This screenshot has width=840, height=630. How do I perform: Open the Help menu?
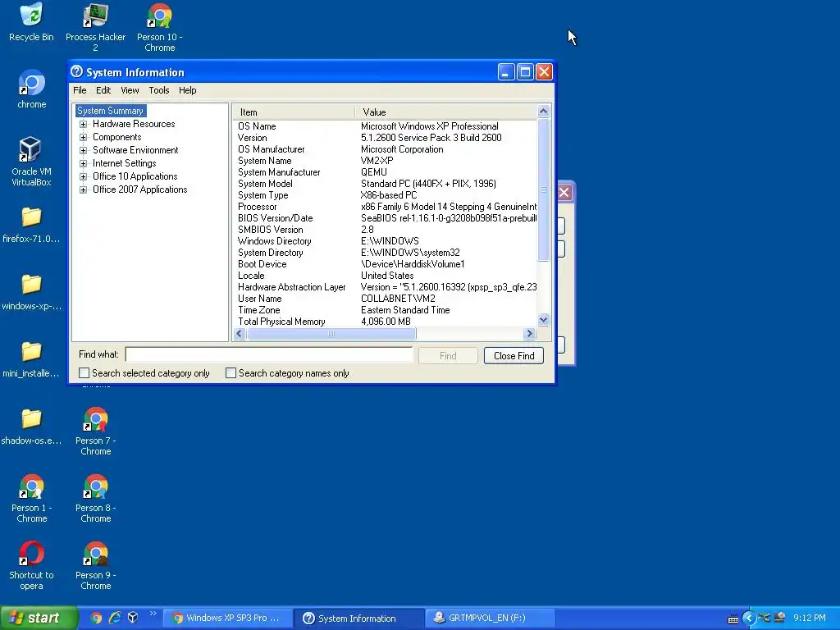[188, 90]
